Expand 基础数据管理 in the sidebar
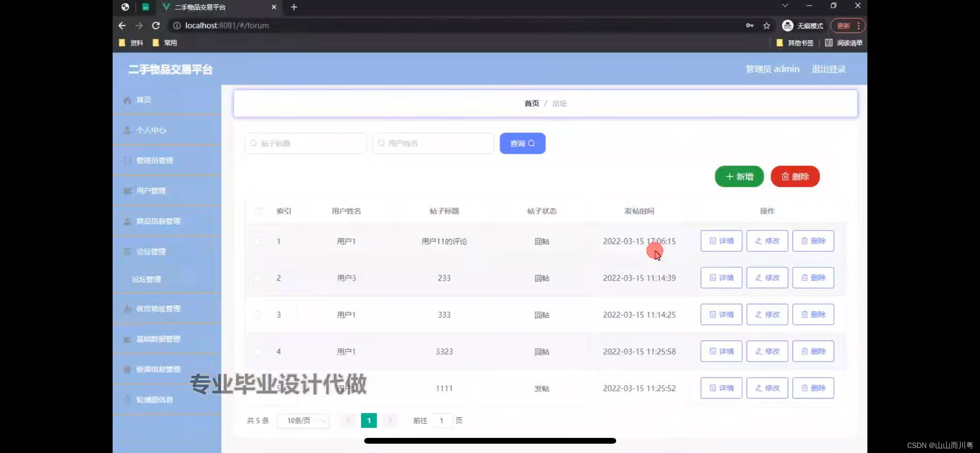Viewport: 980px width, 453px height. [167, 339]
